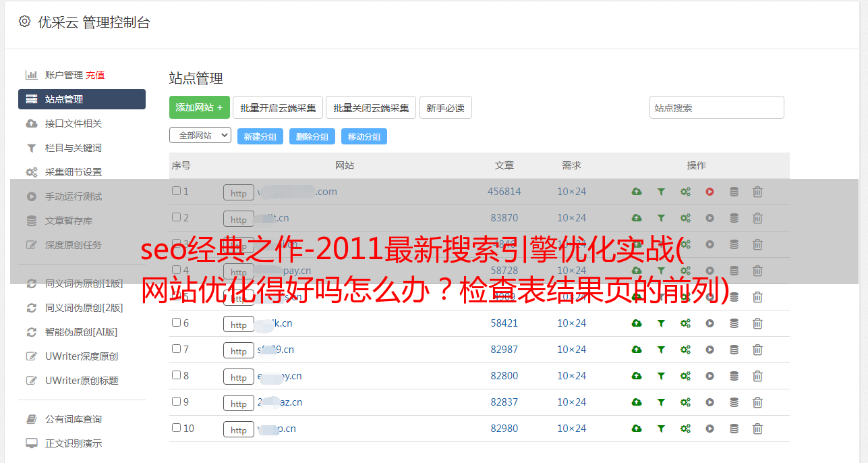Run manual test play icon for row 2
868x463 pixels.
(x=710, y=218)
